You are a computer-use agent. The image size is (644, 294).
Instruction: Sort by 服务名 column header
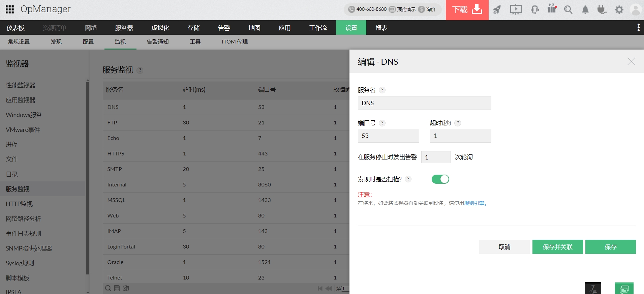(115, 90)
